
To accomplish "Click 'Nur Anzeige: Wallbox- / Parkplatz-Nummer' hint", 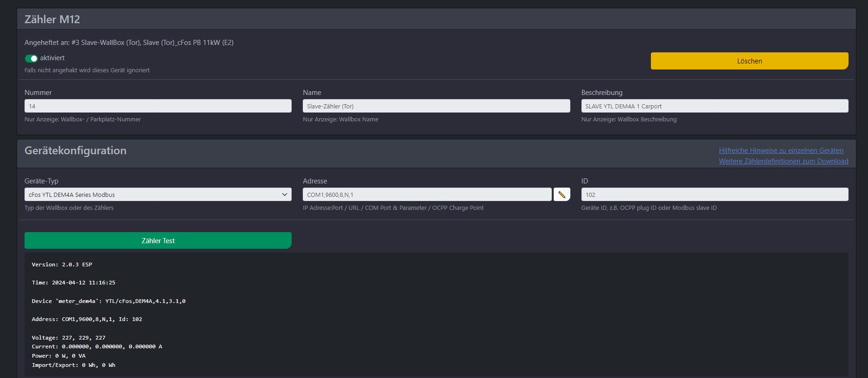I will pyautogui.click(x=83, y=120).
